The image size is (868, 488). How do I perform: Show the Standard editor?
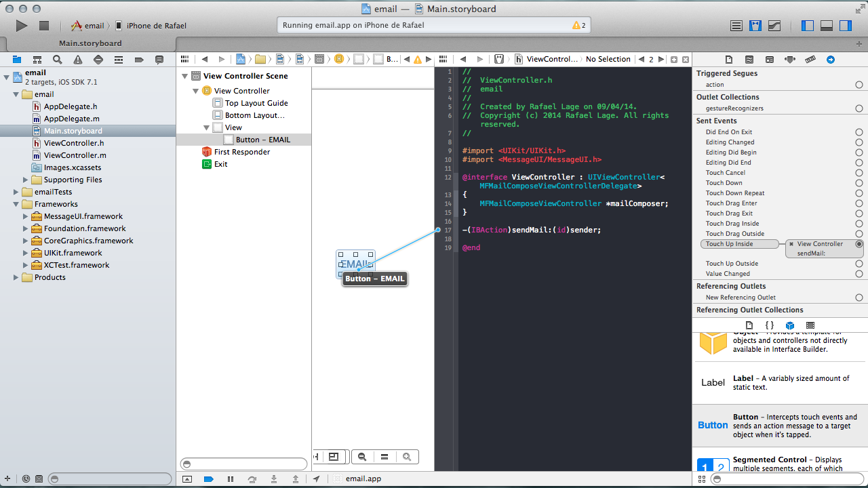click(736, 26)
